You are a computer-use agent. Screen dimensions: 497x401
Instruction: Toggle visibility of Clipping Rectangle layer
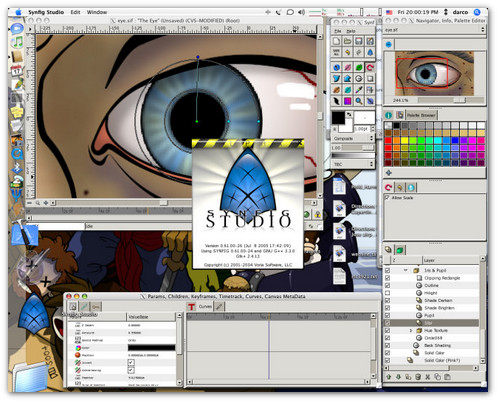[x=387, y=278]
